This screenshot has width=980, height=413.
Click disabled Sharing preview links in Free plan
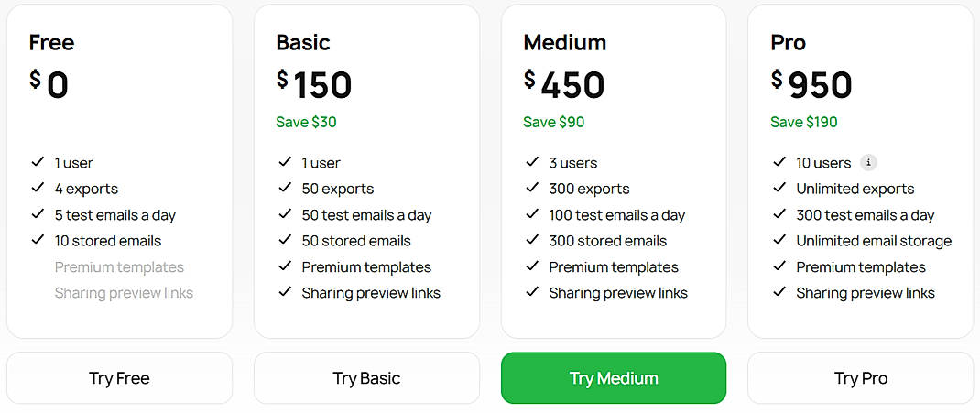124,293
